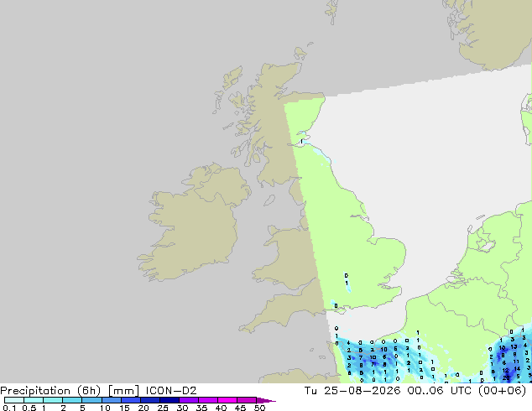Click the 40–45 mm magenta legend swatch

coord(227,400)
